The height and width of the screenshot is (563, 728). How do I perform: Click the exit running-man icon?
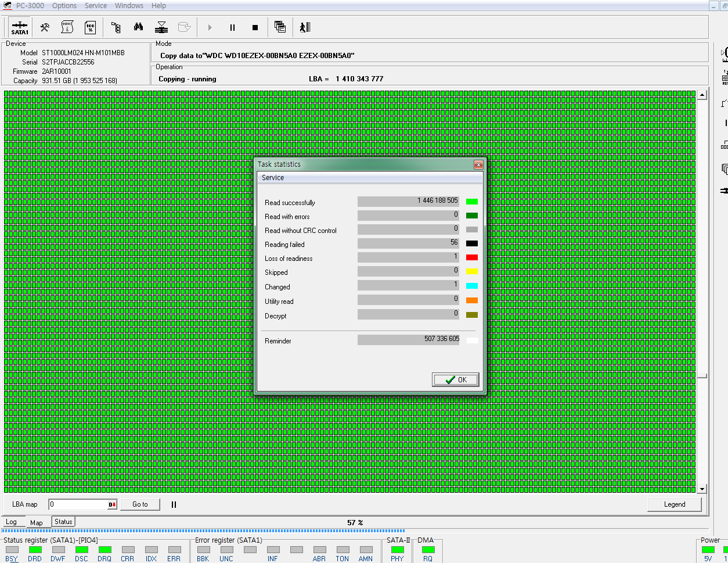[x=305, y=27]
